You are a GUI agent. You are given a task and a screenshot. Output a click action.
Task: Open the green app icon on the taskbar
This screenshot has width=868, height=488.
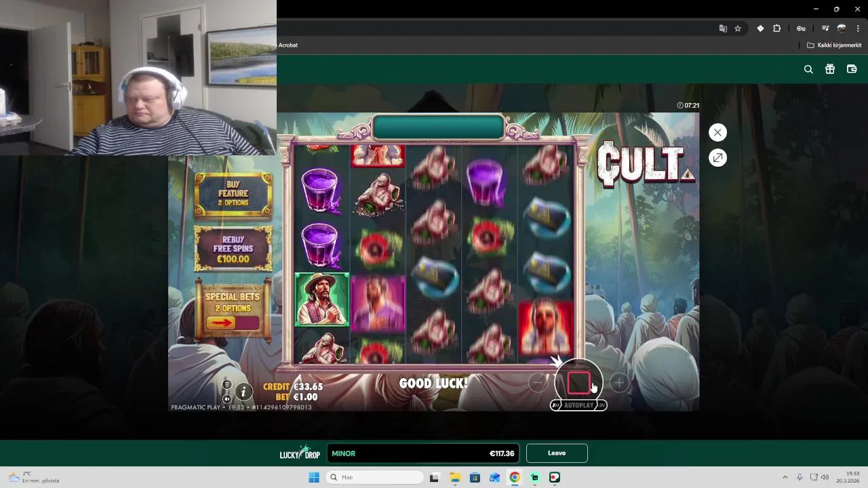click(x=535, y=477)
